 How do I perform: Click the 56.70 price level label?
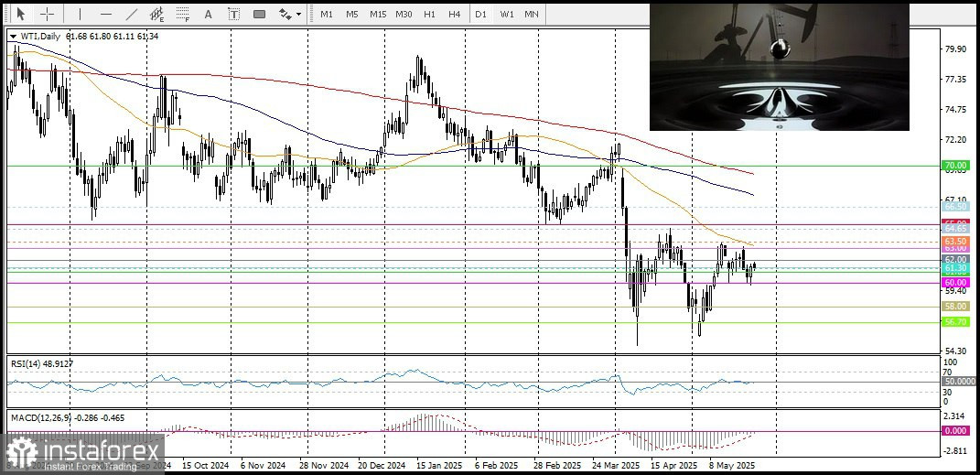click(x=956, y=322)
